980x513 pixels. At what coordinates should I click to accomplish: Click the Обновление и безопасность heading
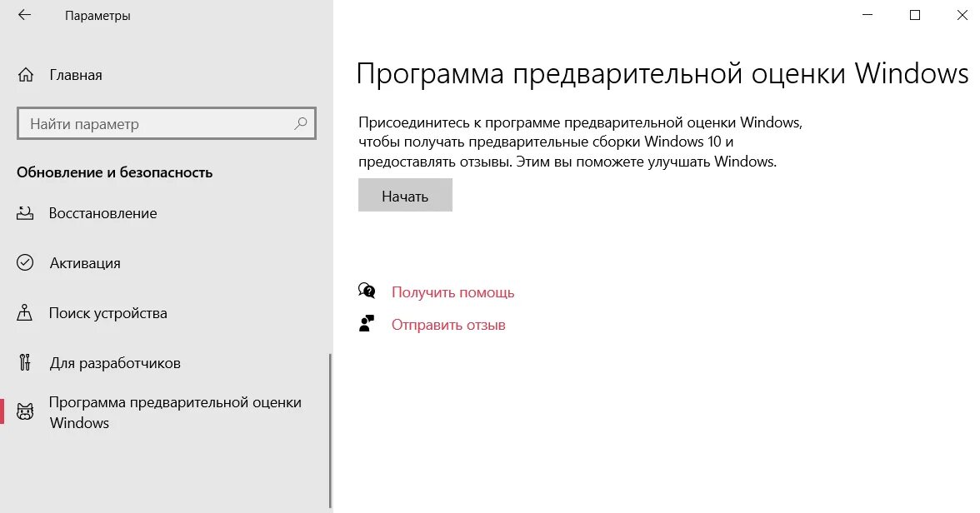click(114, 172)
